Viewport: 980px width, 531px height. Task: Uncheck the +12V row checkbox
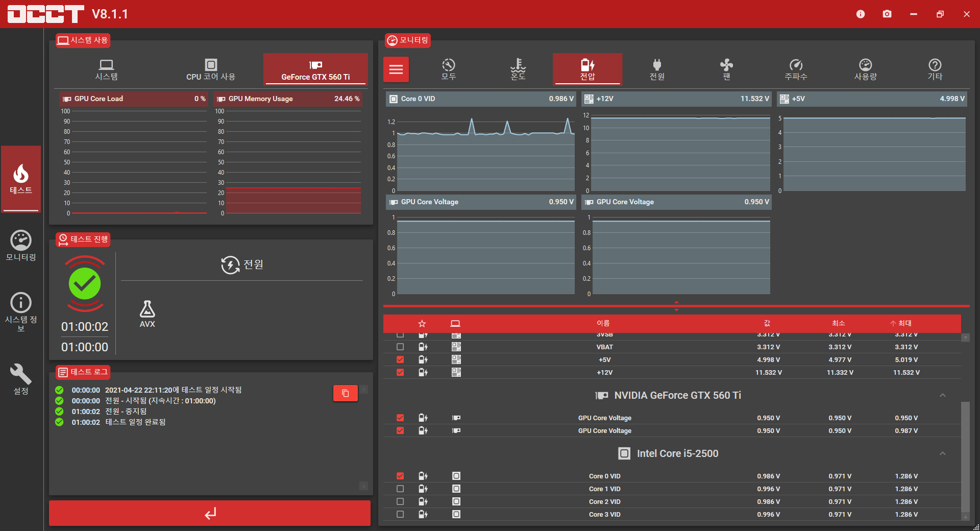click(x=400, y=372)
